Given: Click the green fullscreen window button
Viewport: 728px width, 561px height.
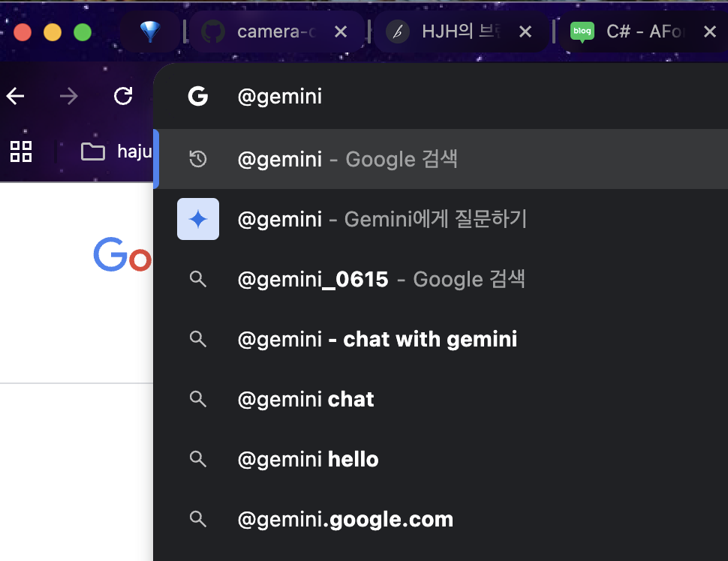Looking at the screenshot, I should (83, 32).
